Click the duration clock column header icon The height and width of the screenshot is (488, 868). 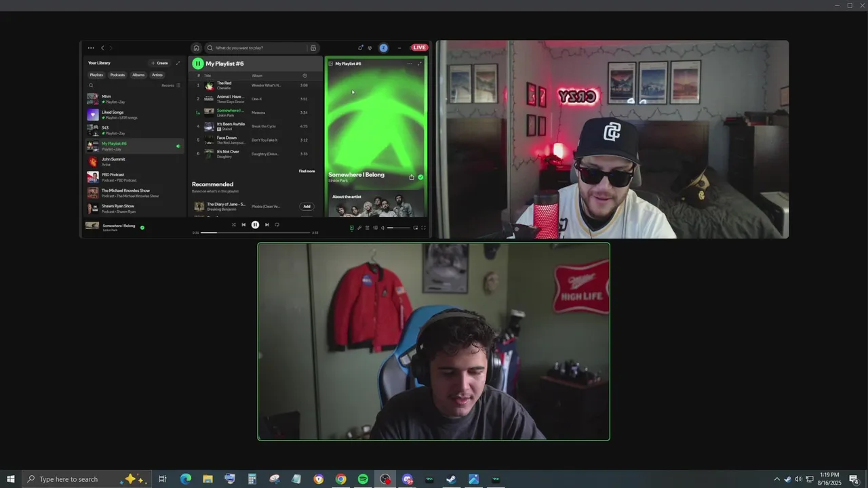tap(304, 76)
